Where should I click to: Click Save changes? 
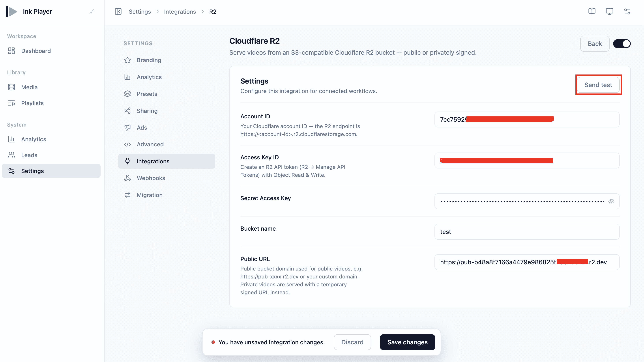(407, 342)
